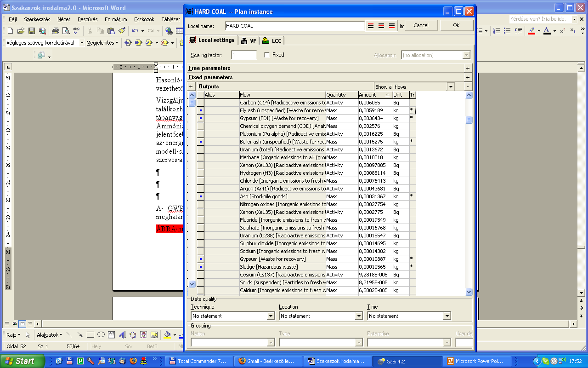Expand the Free parameters section
Viewport: 588px width, 368px height.
pyautogui.click(x=468, y=68)
